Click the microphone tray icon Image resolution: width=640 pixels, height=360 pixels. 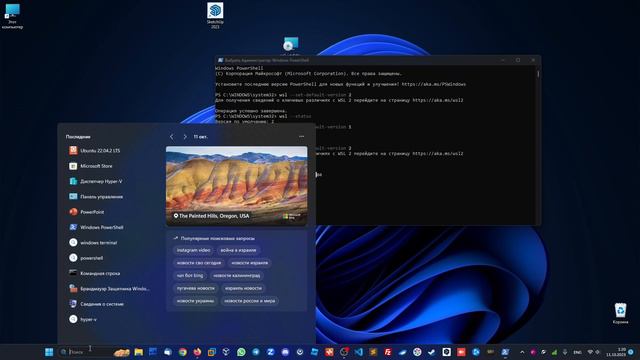pyautogui.click(x=565, y=352)
